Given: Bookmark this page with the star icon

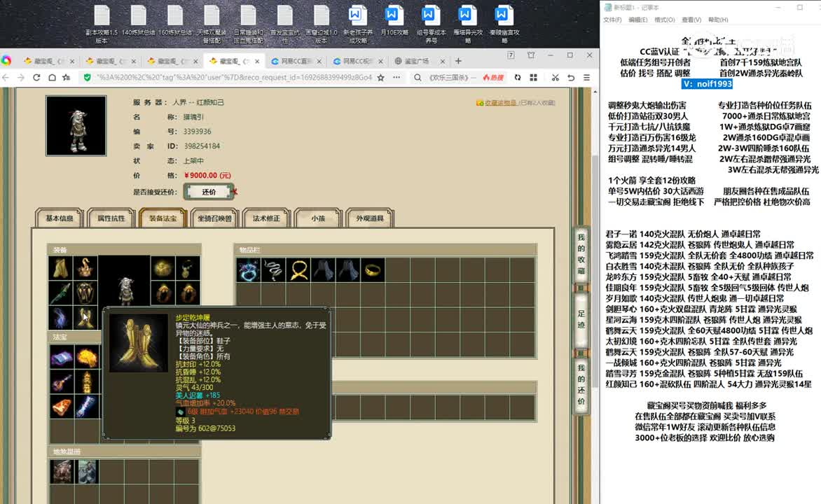Looking at the screenshot, I should point(380,78).
